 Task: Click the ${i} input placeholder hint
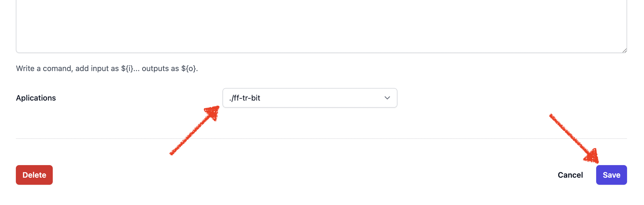[x=127, y=68]
